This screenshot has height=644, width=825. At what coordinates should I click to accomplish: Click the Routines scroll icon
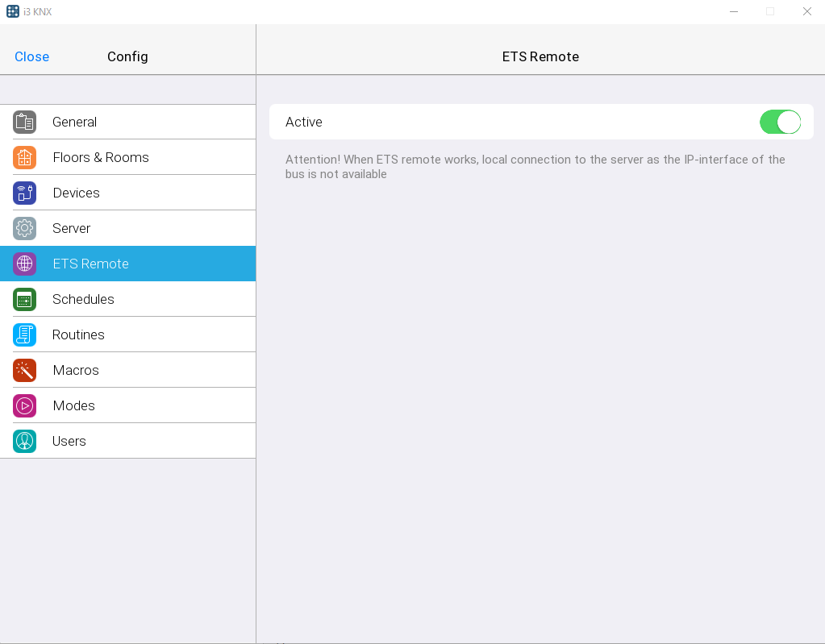[x=24, y=334]
